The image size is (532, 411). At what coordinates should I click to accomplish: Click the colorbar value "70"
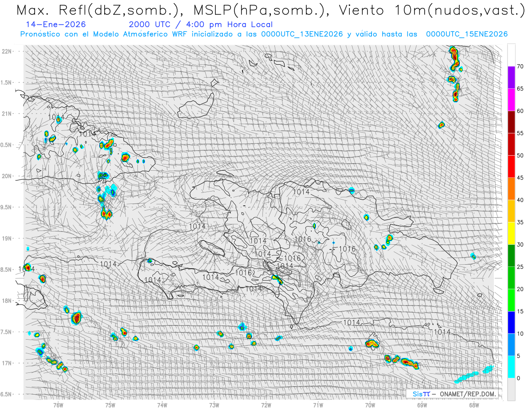(520, 67)
